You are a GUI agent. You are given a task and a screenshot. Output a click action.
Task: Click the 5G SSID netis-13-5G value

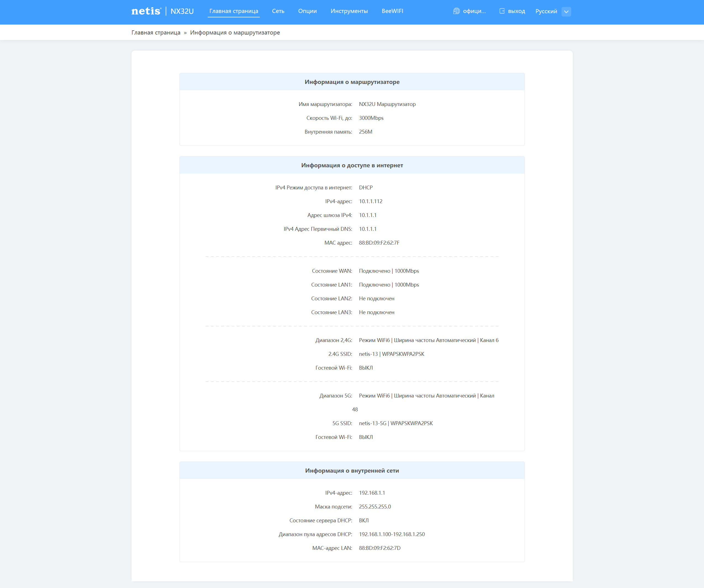pyautogui.click(x=373, y=423)
